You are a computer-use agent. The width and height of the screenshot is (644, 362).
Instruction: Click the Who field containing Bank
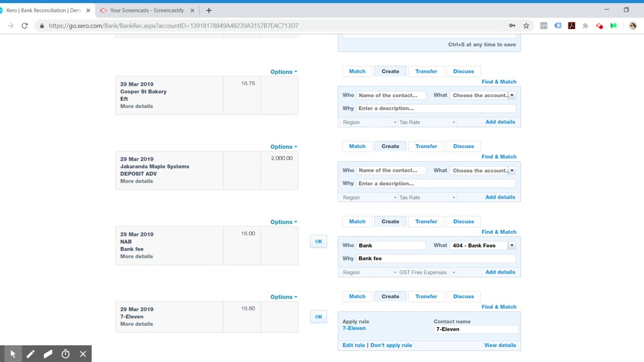391,245
